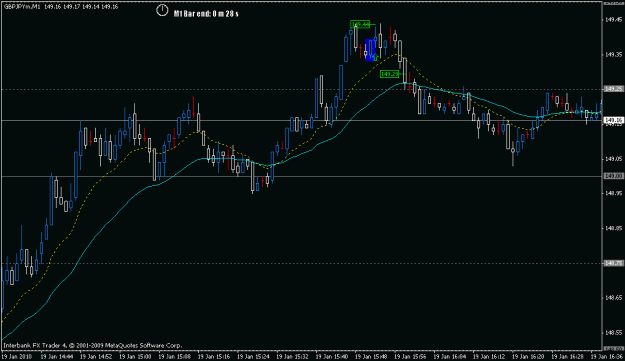The height and width of the screenshot is (361, 625).
Task: Click the clock icon beside the bar timer
Action: [x=162, y=10]
